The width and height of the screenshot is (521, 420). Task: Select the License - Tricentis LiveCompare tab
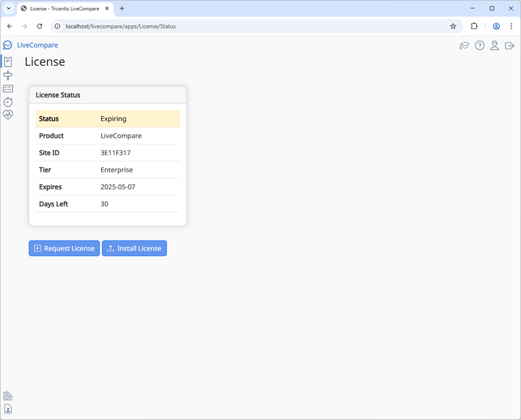(x=65, y=9)
